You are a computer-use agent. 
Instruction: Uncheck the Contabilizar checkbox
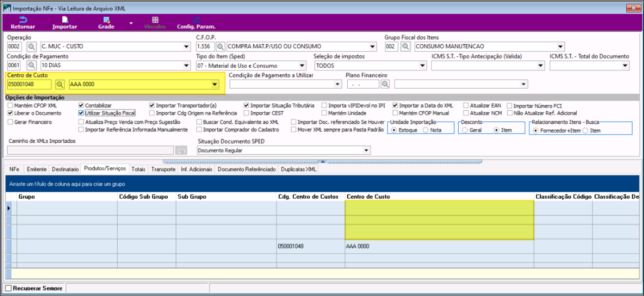tap(81, 105)
